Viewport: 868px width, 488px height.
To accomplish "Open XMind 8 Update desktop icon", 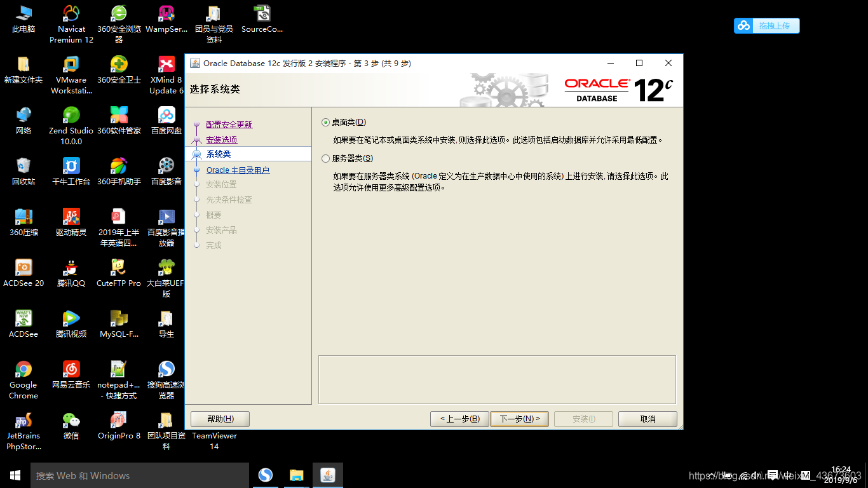I will pos(166,76).
